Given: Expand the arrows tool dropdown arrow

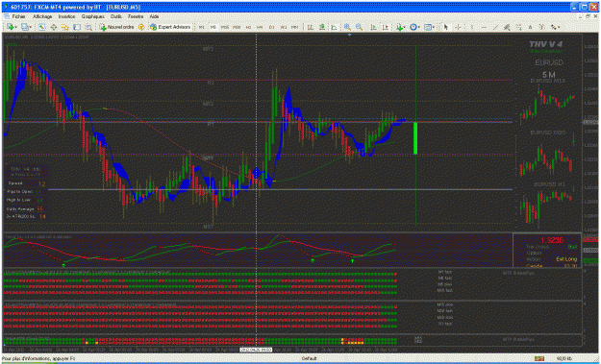Looking at the screenshot, I should coord(560,27).
